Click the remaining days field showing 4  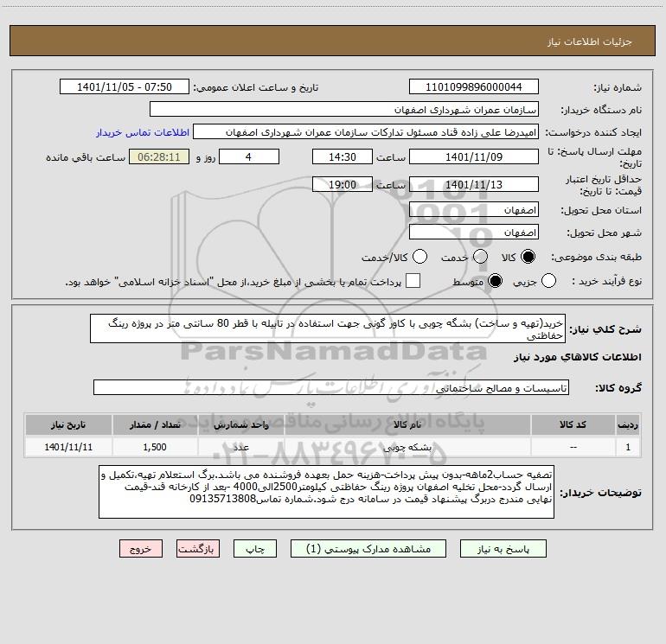click(x=249, y=156)
